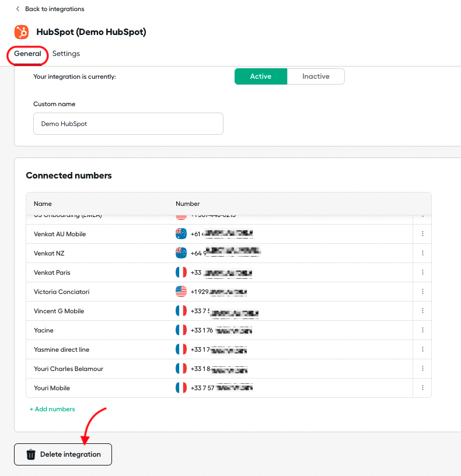Open options menu for Youri Mobile
The width and height of the screenshot is (461, 476).
point(422,388)
